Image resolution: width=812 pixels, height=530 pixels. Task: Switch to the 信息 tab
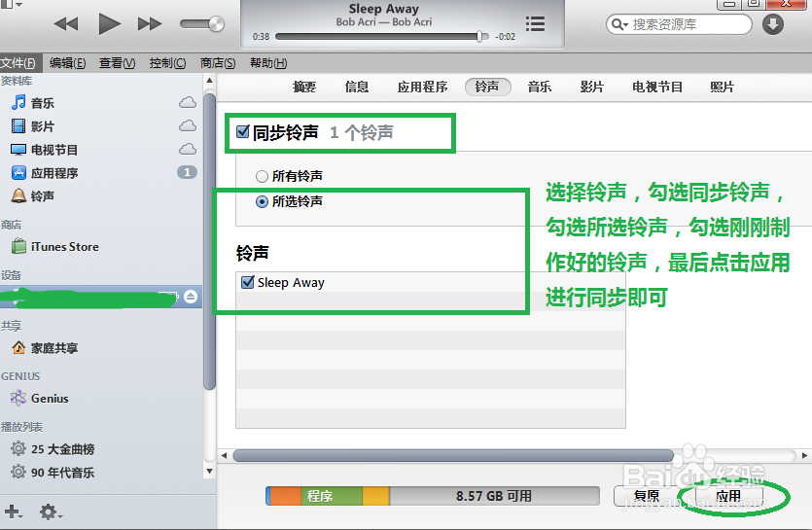[x=357, y=87]
